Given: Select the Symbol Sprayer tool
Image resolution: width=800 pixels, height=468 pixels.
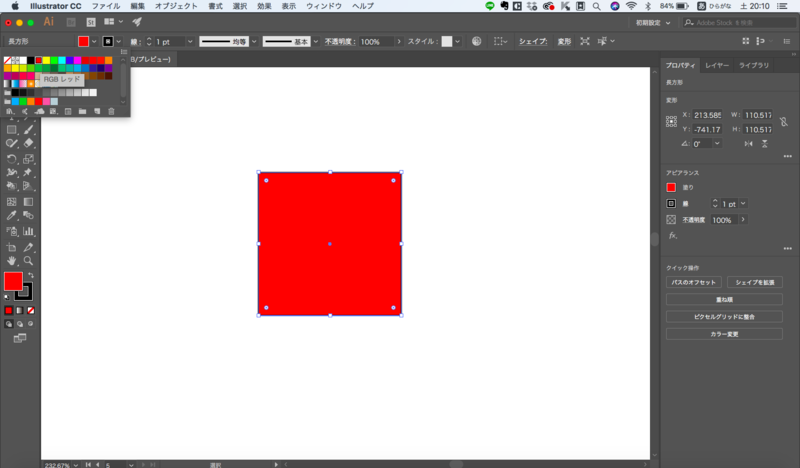Looking at the screenshot, I should (x=11, y=231).
